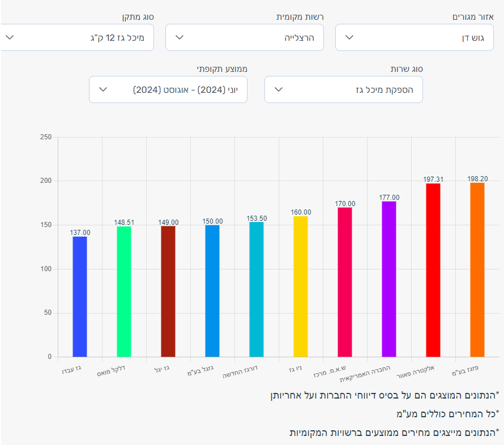Screen dimensions: 504x445
Task: Click the גזגל בע"מ axis label
Action: tap(200, 370)
